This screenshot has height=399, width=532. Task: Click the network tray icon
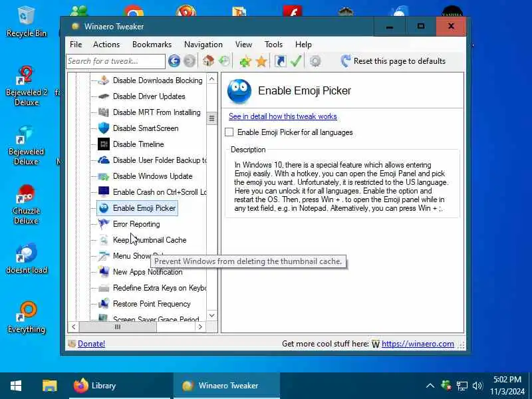click(462, 386)
